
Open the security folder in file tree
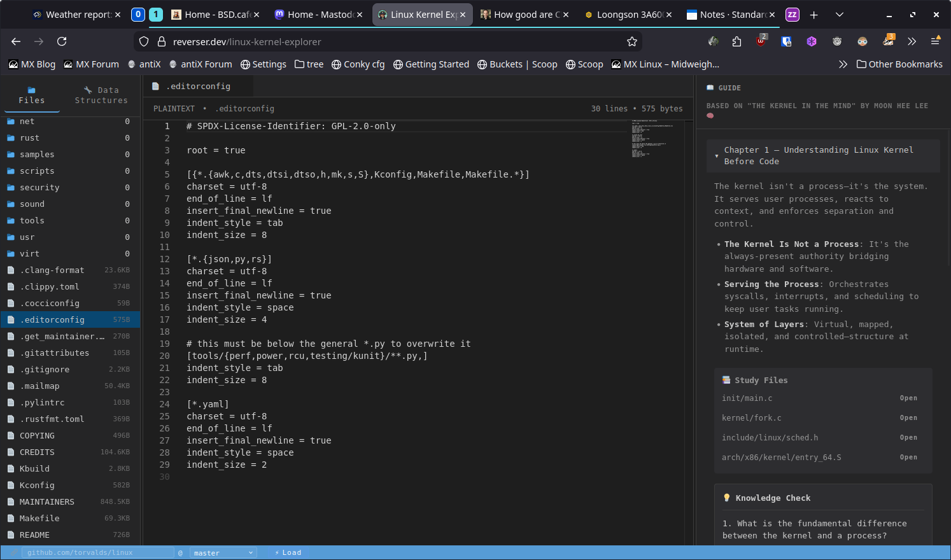39,188
